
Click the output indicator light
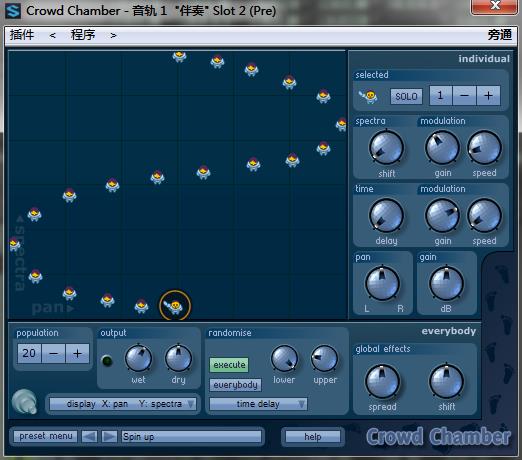point(107,361)
